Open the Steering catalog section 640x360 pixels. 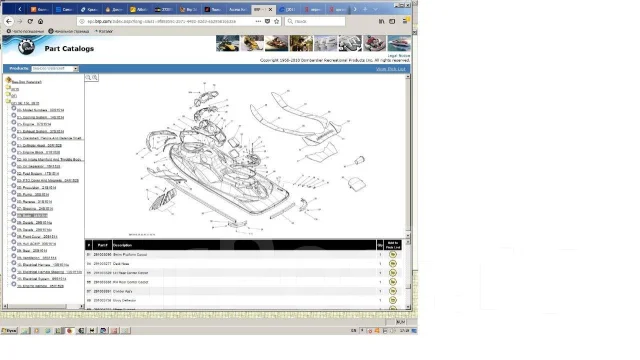point(35,209)
